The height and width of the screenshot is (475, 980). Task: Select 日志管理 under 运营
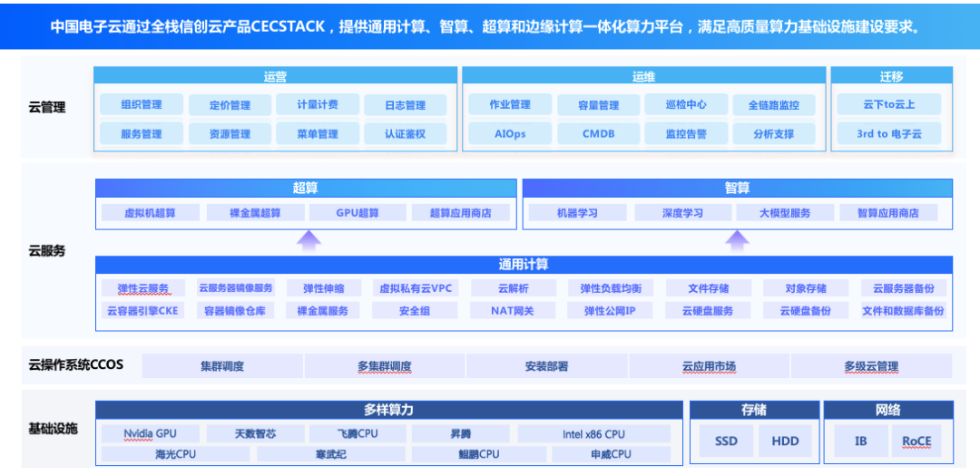(x=405, y=105)
